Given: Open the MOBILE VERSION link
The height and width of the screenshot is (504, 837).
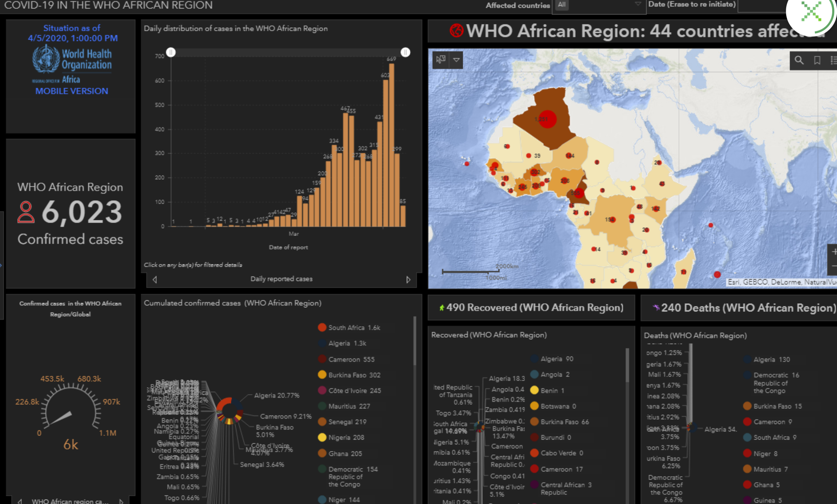Looking at the screenshot, I should pyautogui.click(x=72, y=91).
